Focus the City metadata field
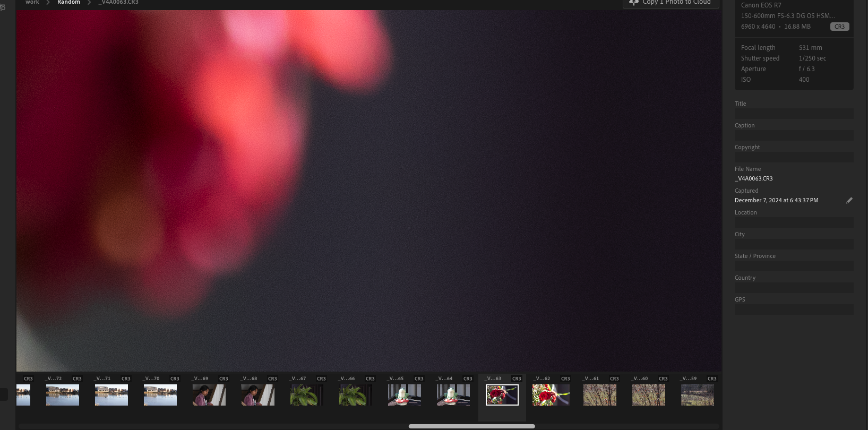The image size is (868, 430). pos(794,244)
